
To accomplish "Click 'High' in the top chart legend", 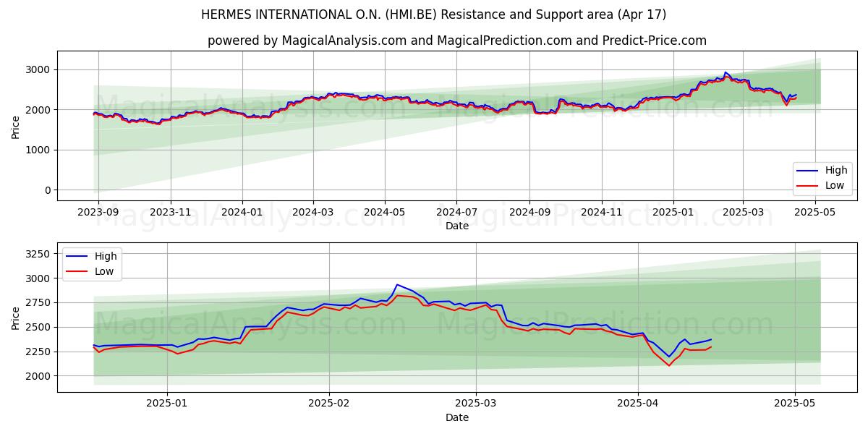I will point(836,171).
